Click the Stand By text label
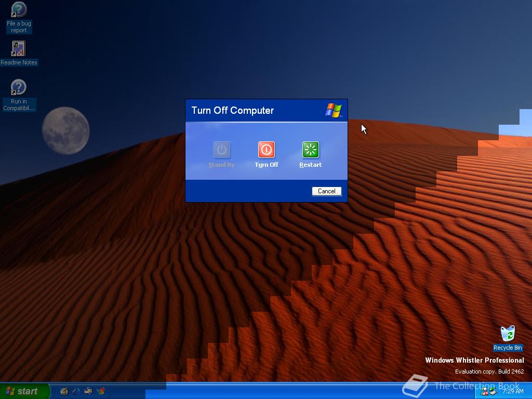This screenshot has height=399, width=532. pos(221,165)
